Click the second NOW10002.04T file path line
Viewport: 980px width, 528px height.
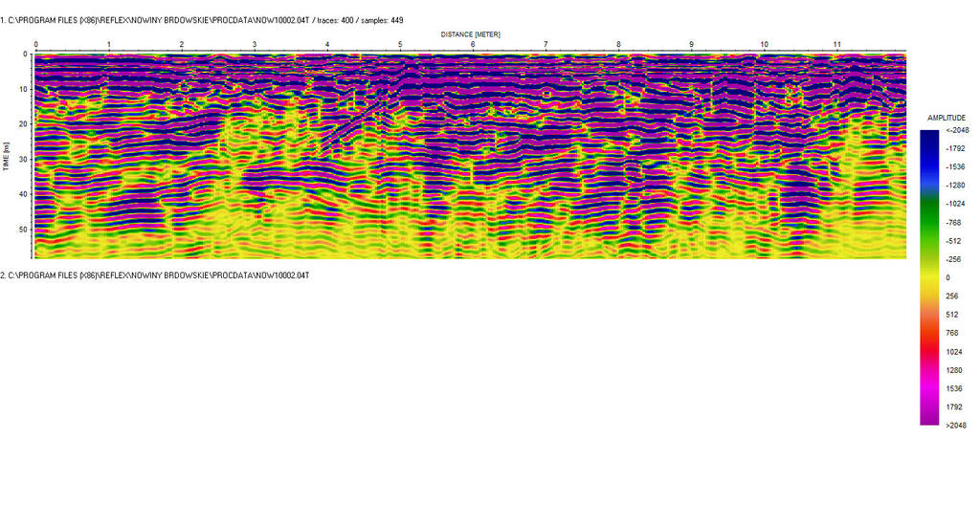tap(154, 275)
